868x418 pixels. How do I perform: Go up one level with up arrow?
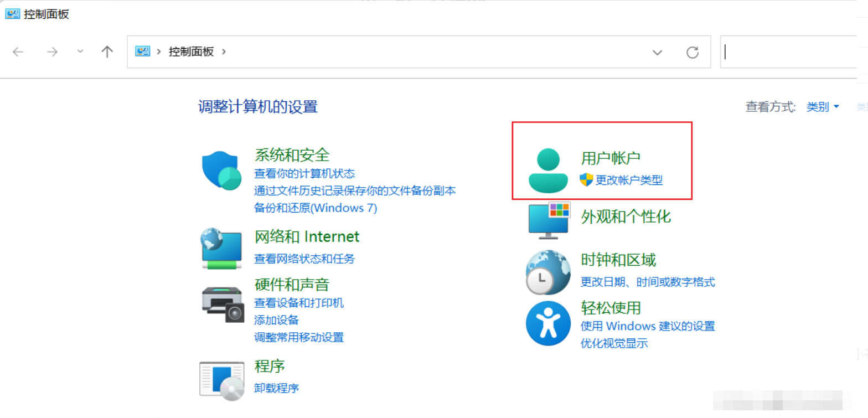pos(107,52)
